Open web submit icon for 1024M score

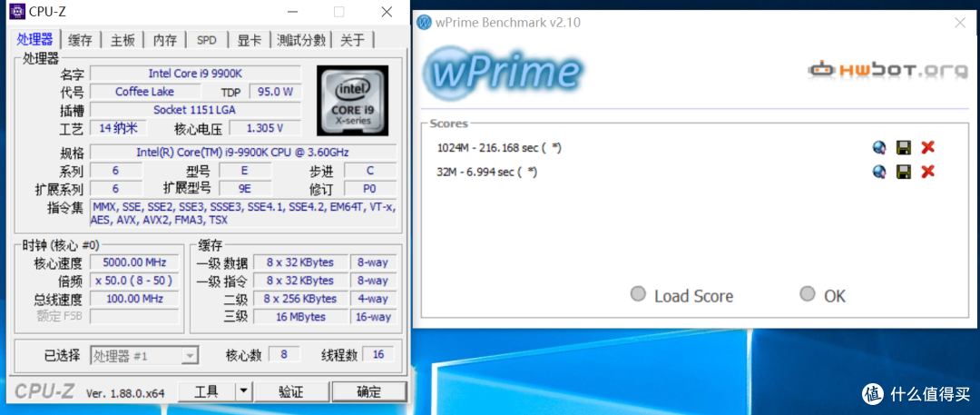879,148
